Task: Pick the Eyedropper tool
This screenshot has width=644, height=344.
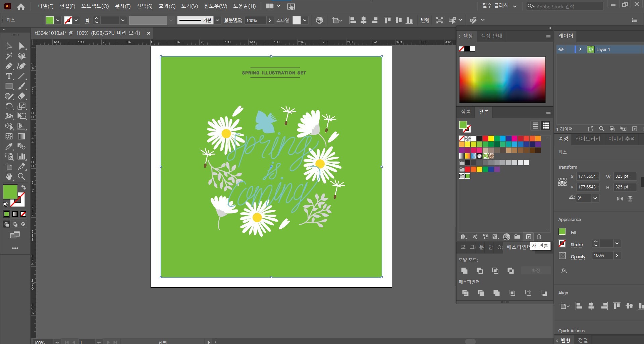Action: [x=9, y=147]
